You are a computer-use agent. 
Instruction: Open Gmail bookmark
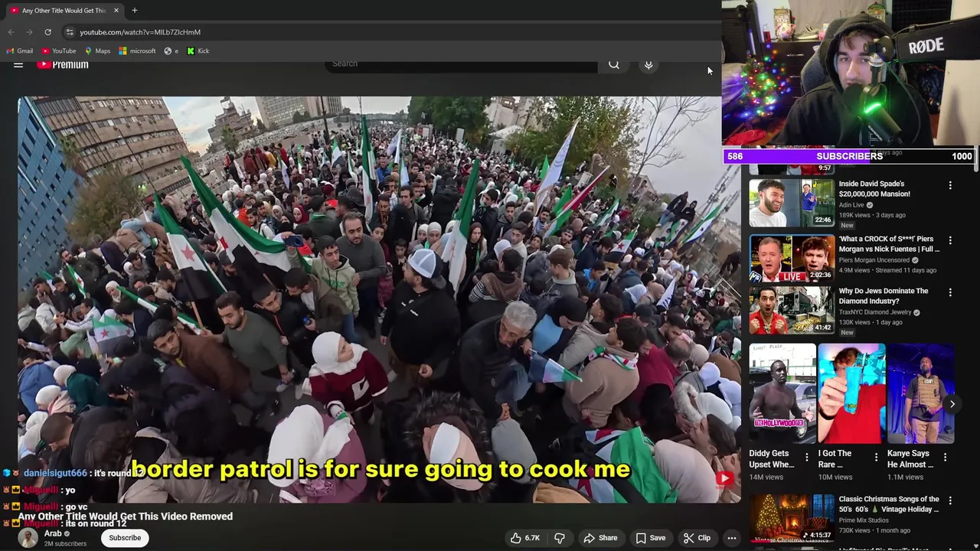tap(20, 51)
